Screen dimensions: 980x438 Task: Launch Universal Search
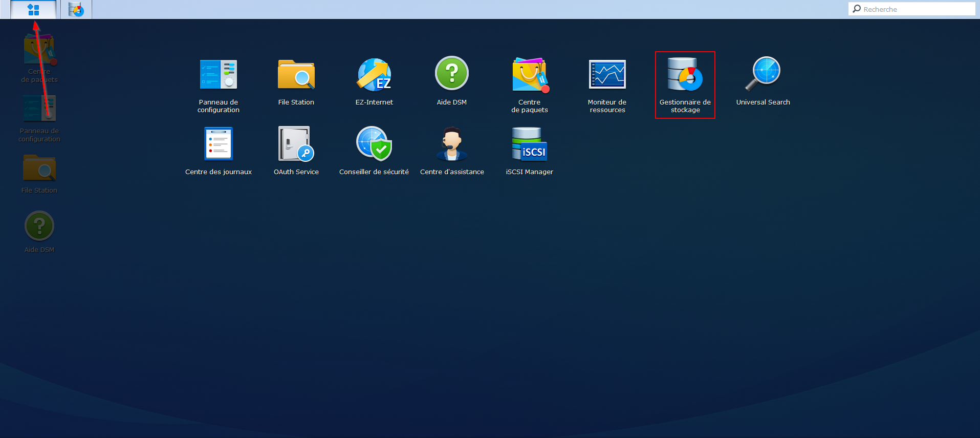click(763, 81)
